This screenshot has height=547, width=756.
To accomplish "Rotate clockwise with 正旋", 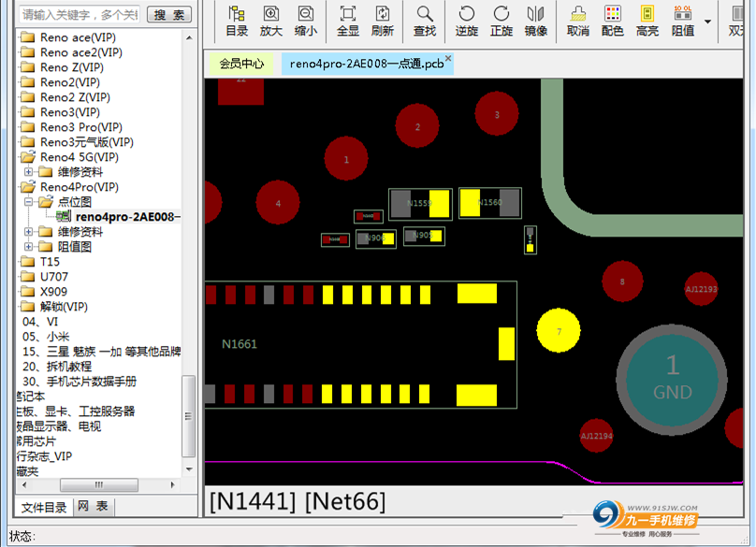I will 502,22.
